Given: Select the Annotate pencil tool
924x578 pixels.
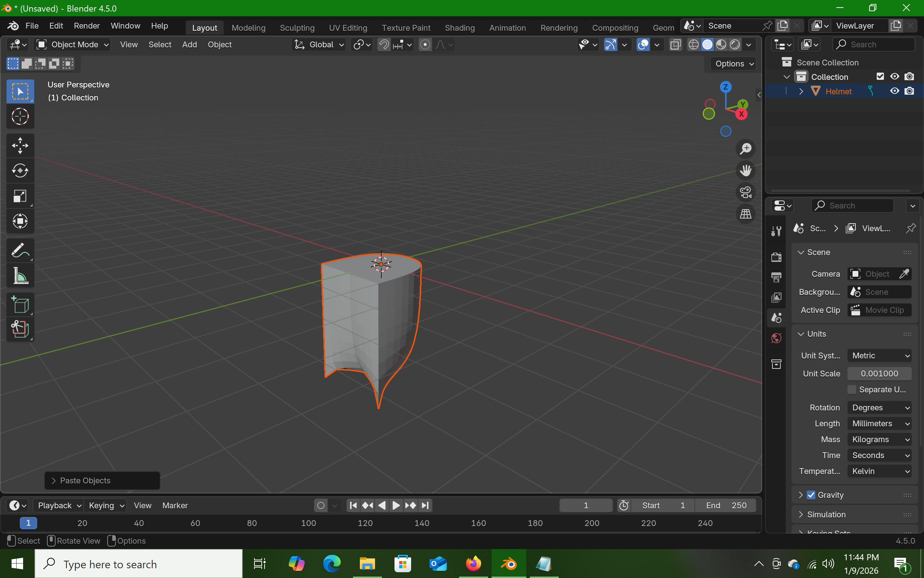Looking at the screenshot, I should click(20, 251).
